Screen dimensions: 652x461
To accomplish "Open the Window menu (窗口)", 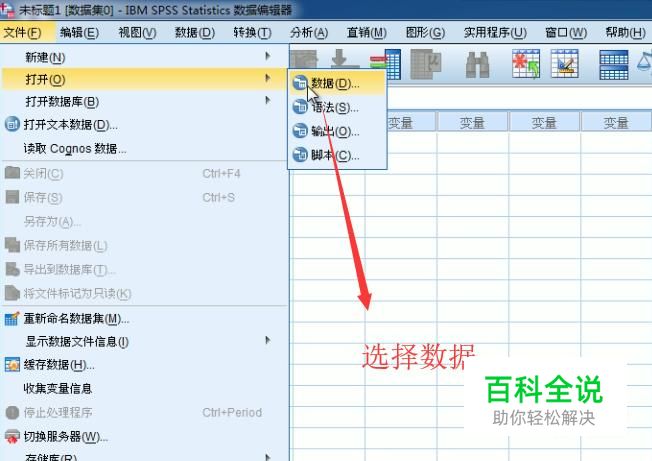I will pyautogui.click(x=566, y=32).
